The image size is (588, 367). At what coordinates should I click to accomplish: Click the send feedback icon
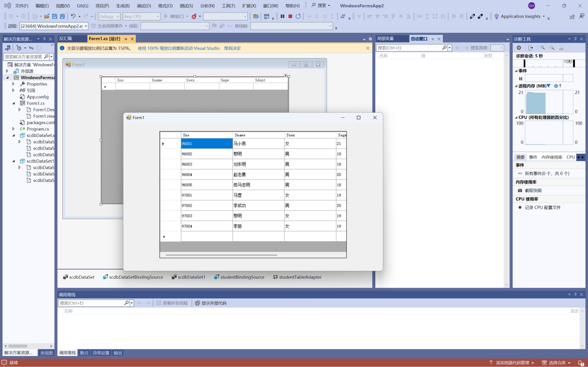pos(582,17)
